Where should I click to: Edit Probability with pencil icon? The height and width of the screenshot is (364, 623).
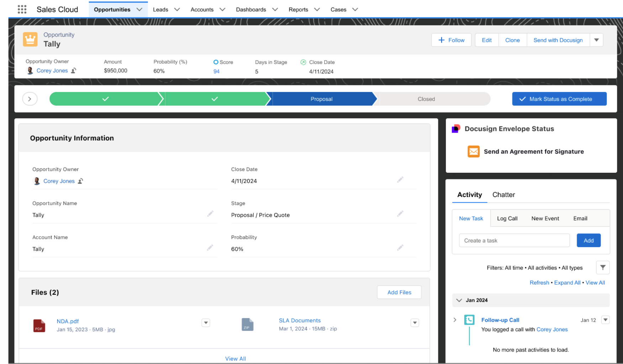[400, 247]
